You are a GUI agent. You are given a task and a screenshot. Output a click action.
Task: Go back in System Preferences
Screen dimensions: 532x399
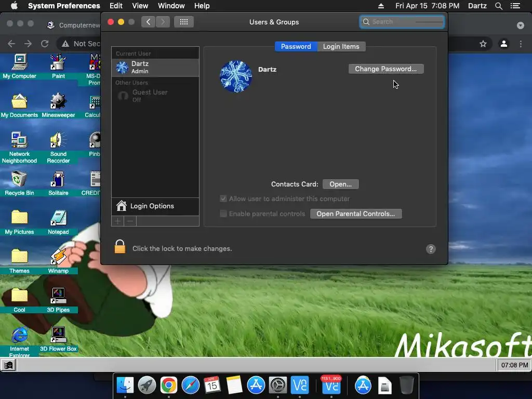[x=148, y=22]
